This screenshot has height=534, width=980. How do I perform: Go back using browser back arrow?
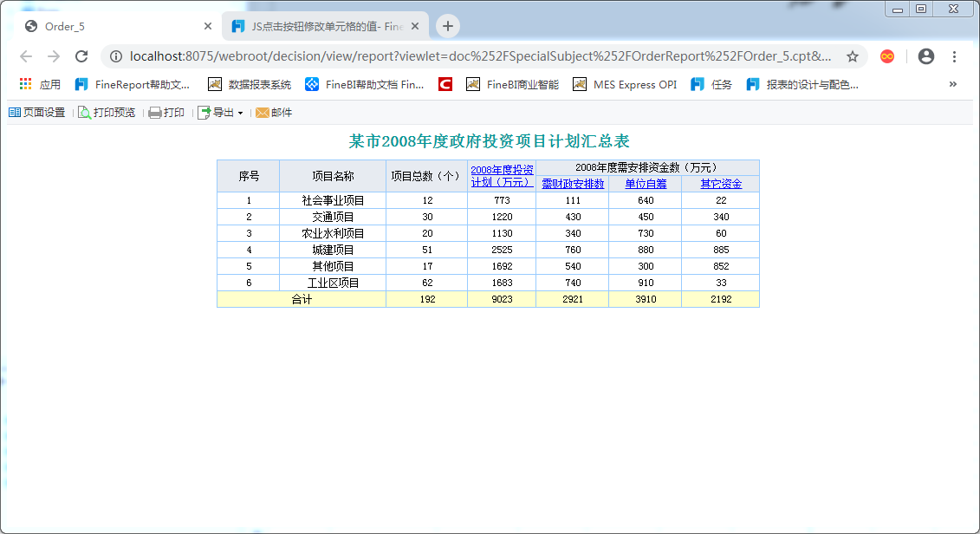pyautogui.click(x=26, y=56)
